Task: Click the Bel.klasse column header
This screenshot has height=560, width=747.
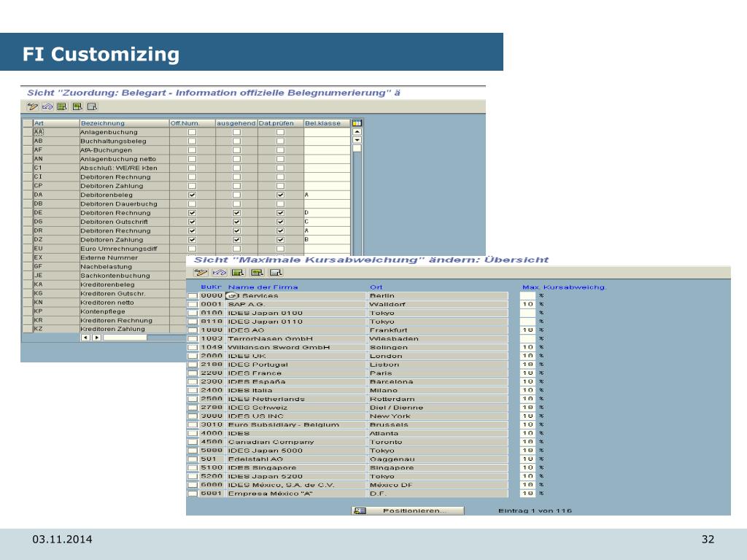Action: click(327, 123)
